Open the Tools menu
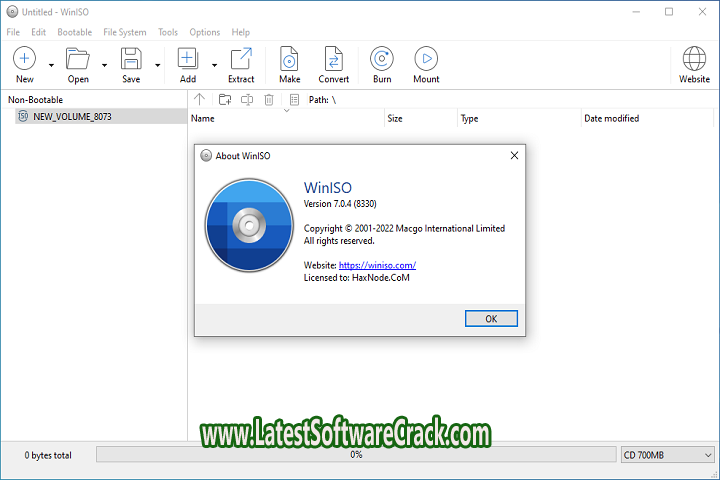720x480 pixels. pyautogui.click(x=168, y=32)
